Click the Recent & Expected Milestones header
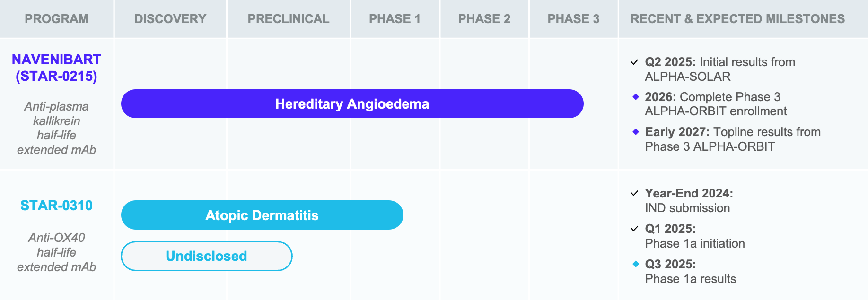The image size is (868, 300). [737, 19]
